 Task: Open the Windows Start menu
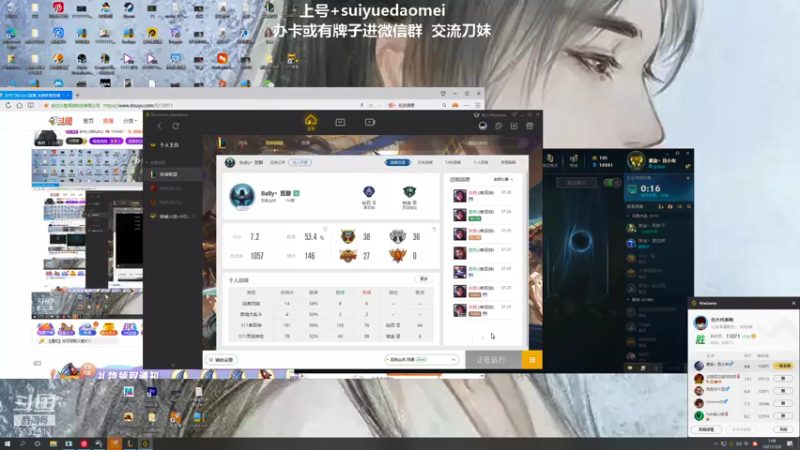click(x=7, y=444)
